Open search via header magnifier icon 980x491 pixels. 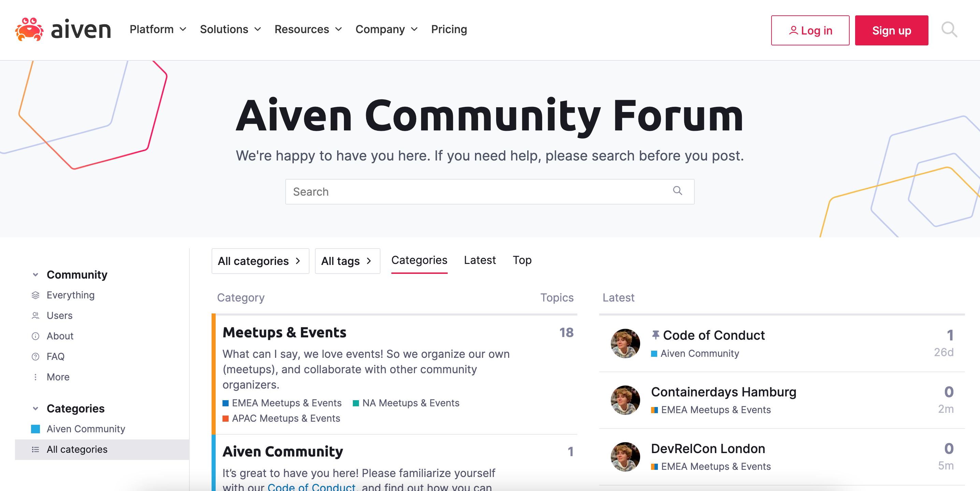click(x=949, y=30)
